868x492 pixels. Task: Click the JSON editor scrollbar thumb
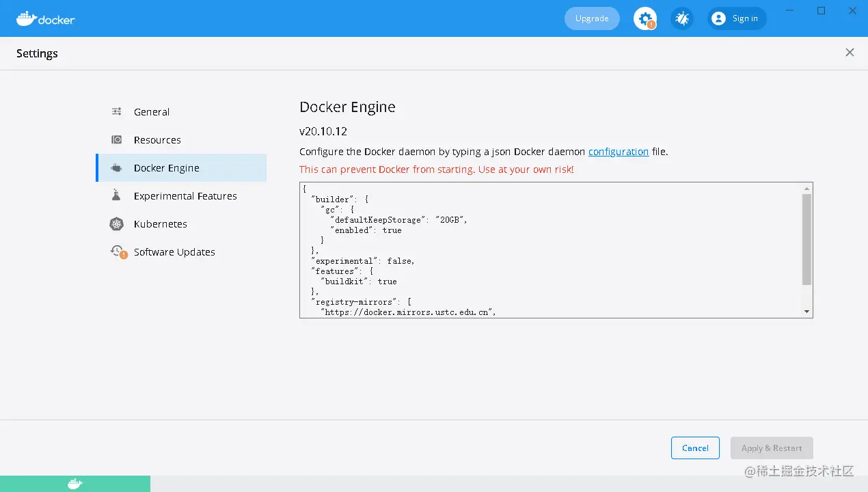[x=807, y=239]
